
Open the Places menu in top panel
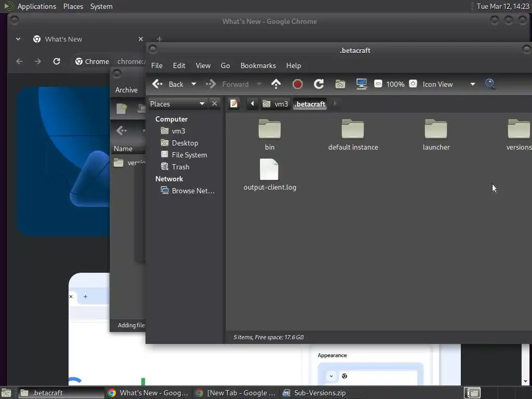73,6
